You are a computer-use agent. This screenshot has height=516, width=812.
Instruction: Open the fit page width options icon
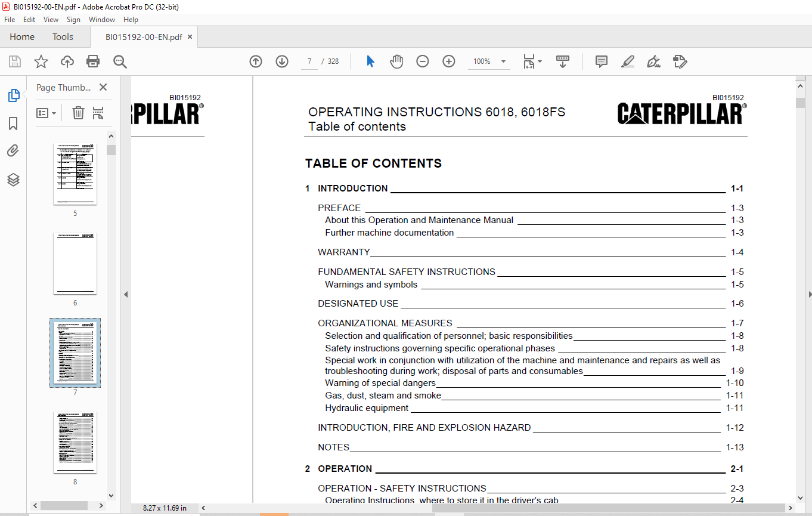(x=532, y=61)
